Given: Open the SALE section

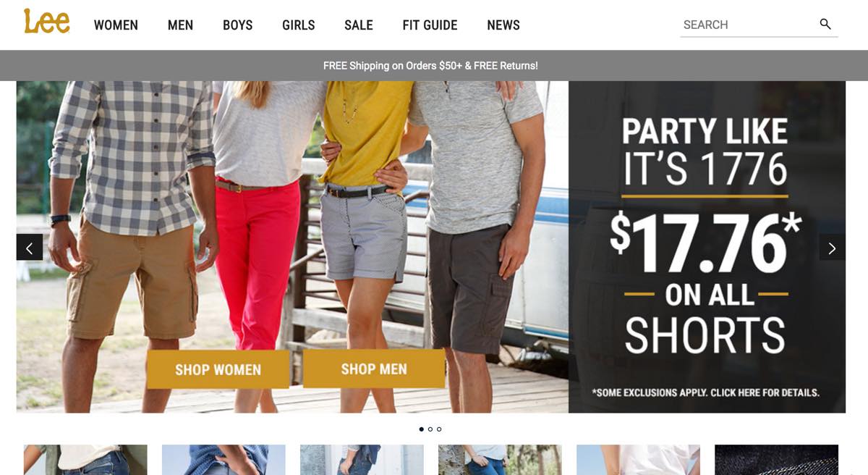Looking at the screenshot, I should [359, 25].
